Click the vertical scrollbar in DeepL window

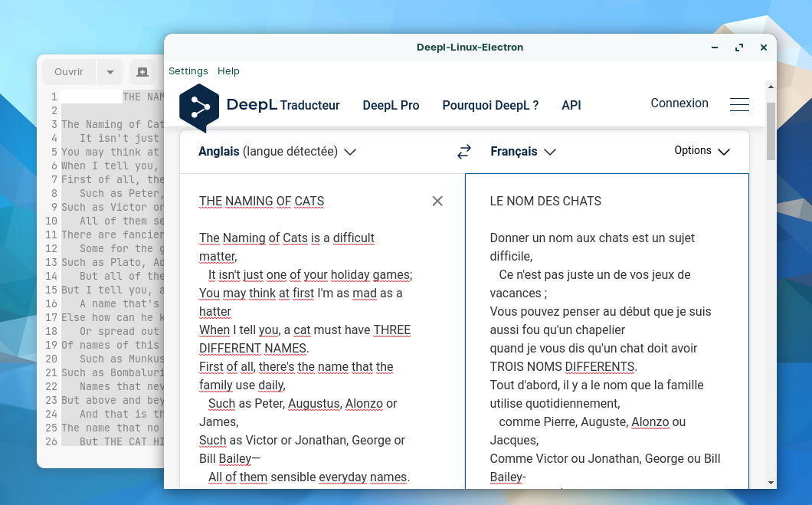click(x=771, y=132)
